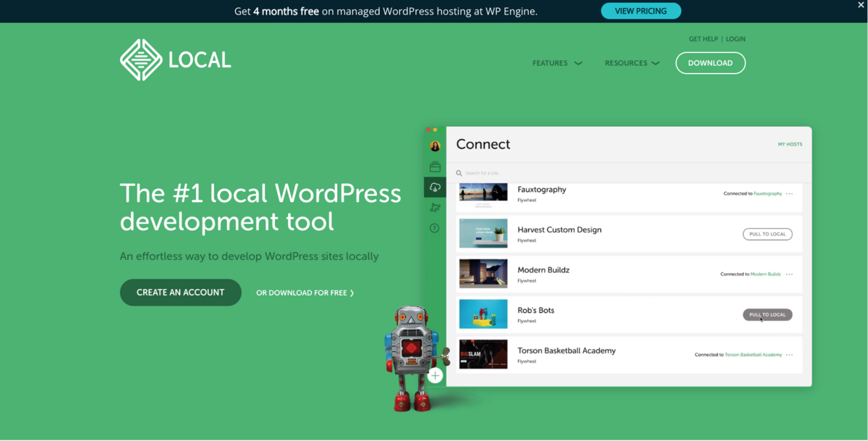Image resolution: width=868 pixels, height=441 pixels.
Task: Open the Modern Buildz thumbnail
Action: point(483,274)
